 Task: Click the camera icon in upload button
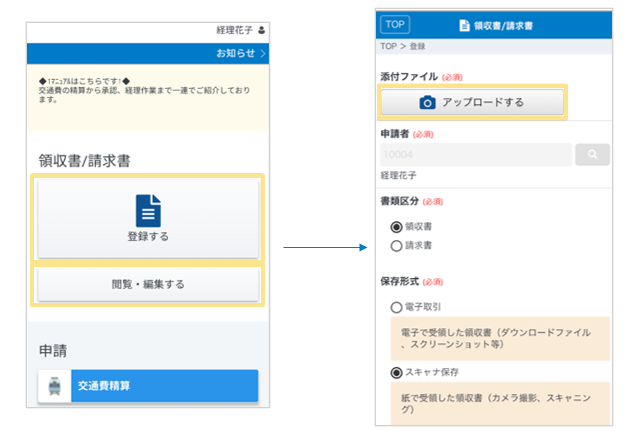click(x=427, y=102)
